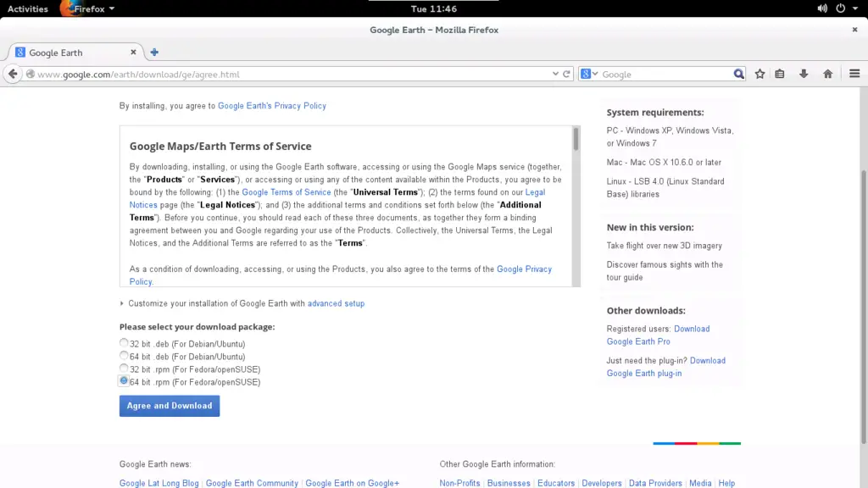Open the system menu dropdown arrow
Viewport: 868px width, 488px height.
click(x=854, y=8)
